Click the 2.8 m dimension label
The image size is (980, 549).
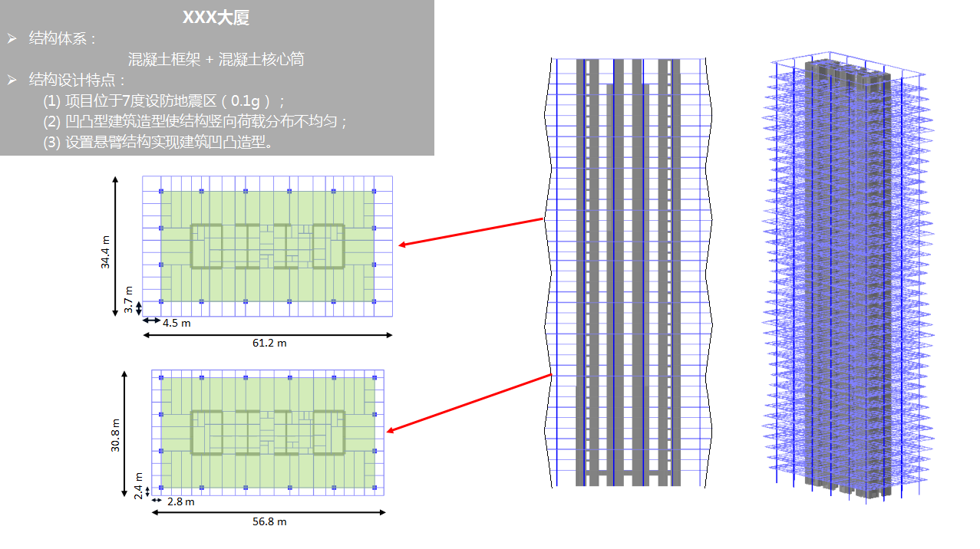pos(181,501)
